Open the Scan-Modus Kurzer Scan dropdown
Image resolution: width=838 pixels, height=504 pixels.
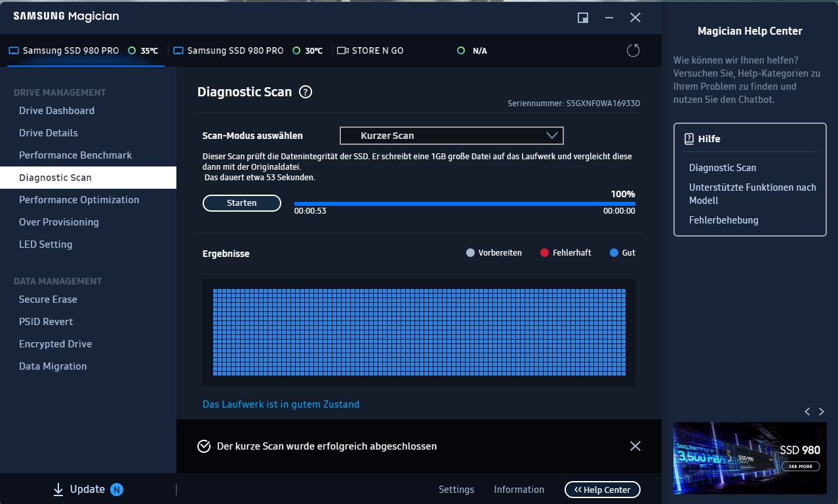[x=451, y=136]
